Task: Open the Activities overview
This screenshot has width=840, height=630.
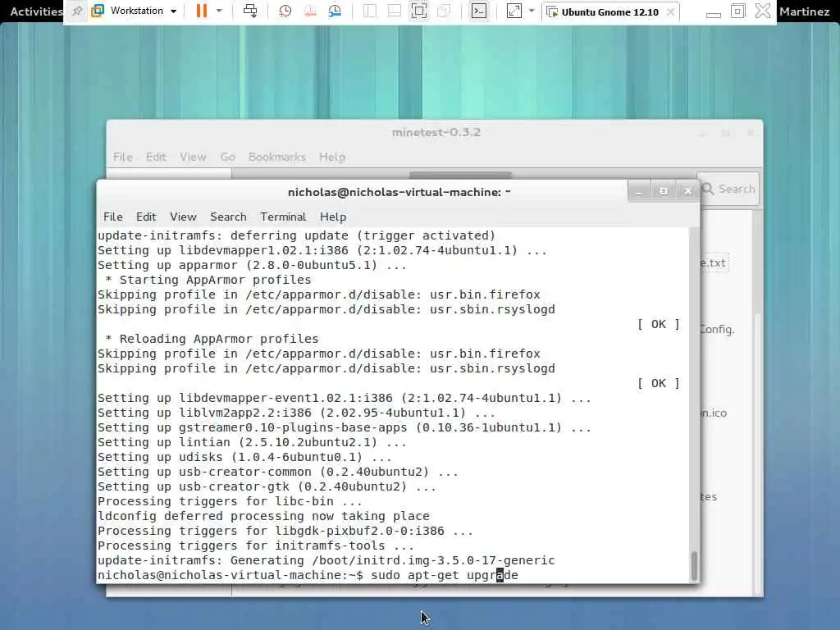Action: 35,11
